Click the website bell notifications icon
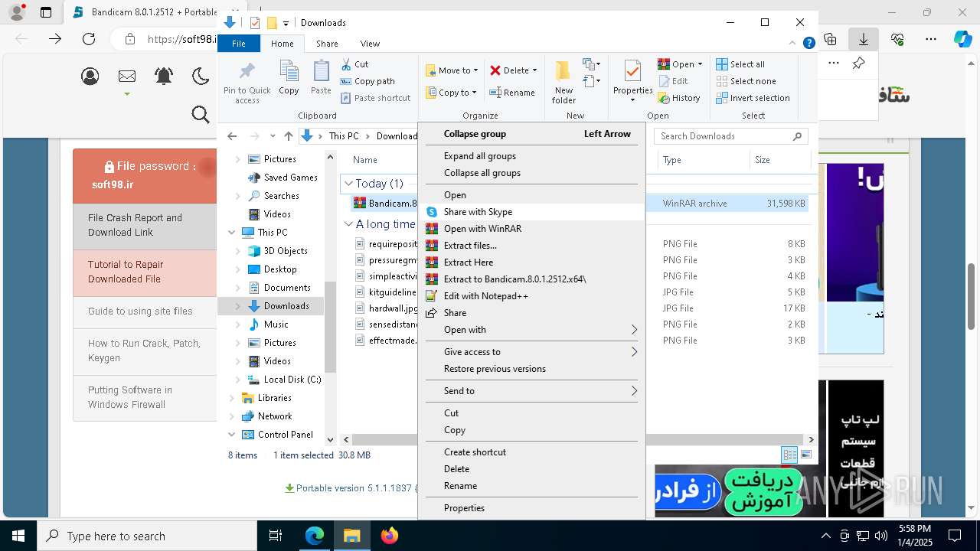Screen dimensions: 980x551 [164, 76]
